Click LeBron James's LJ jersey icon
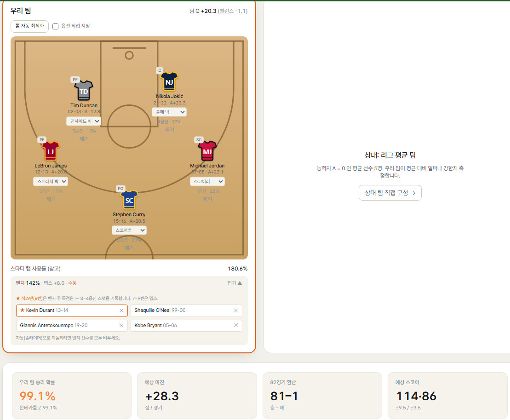Screen dimensions: 510x420 pyautogui.click(x=51, y=151)
